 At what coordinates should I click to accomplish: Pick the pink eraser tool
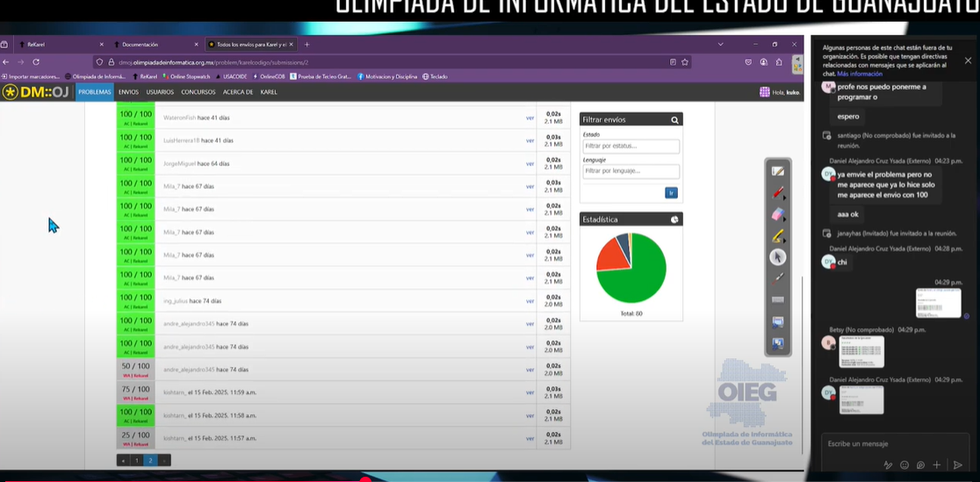pos(777,215)
